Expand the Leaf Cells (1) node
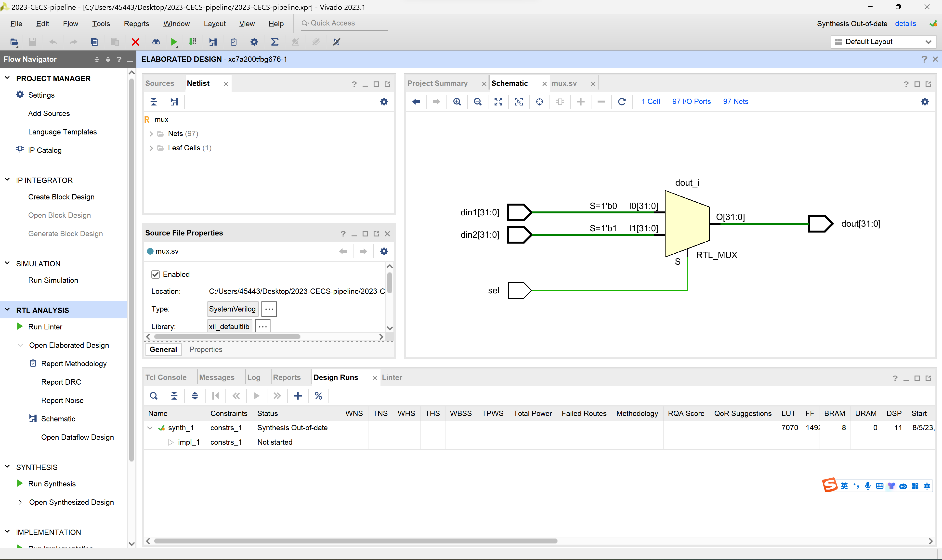The width and height of the screenshot is (942, 560). tap(151, 148)
